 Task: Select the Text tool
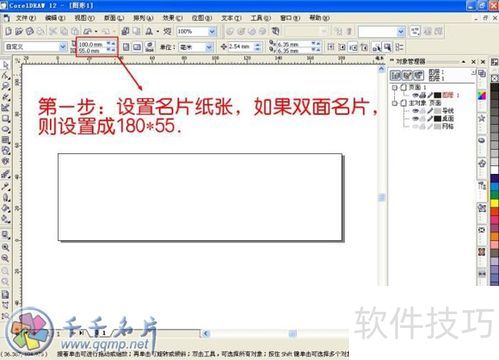click(5, 161)
